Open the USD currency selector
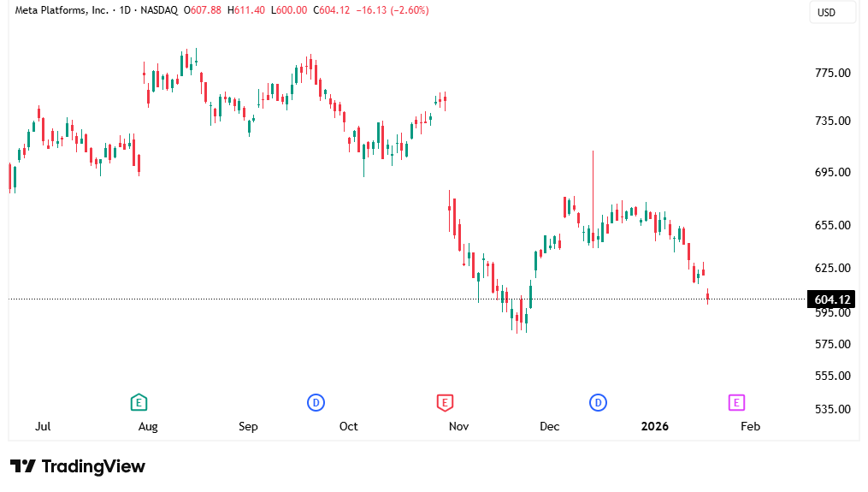 832,12
